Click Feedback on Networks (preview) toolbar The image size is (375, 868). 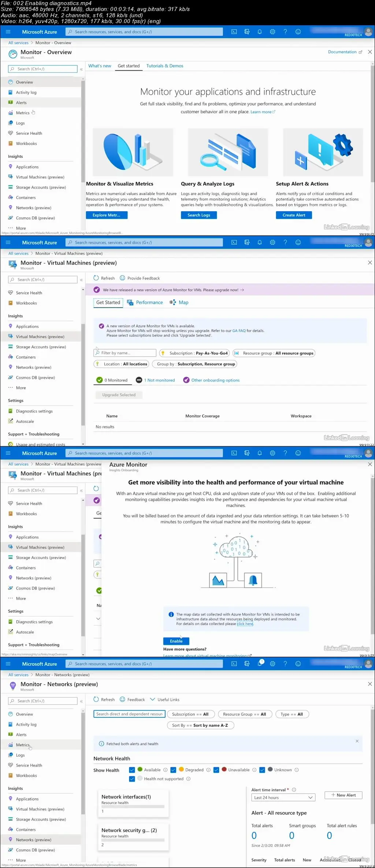(133, 699)
